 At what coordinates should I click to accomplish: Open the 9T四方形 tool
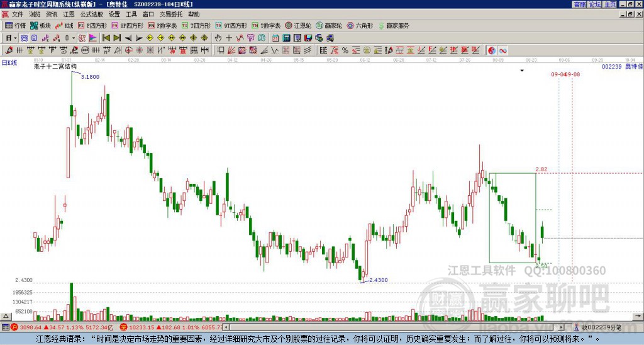231,25
